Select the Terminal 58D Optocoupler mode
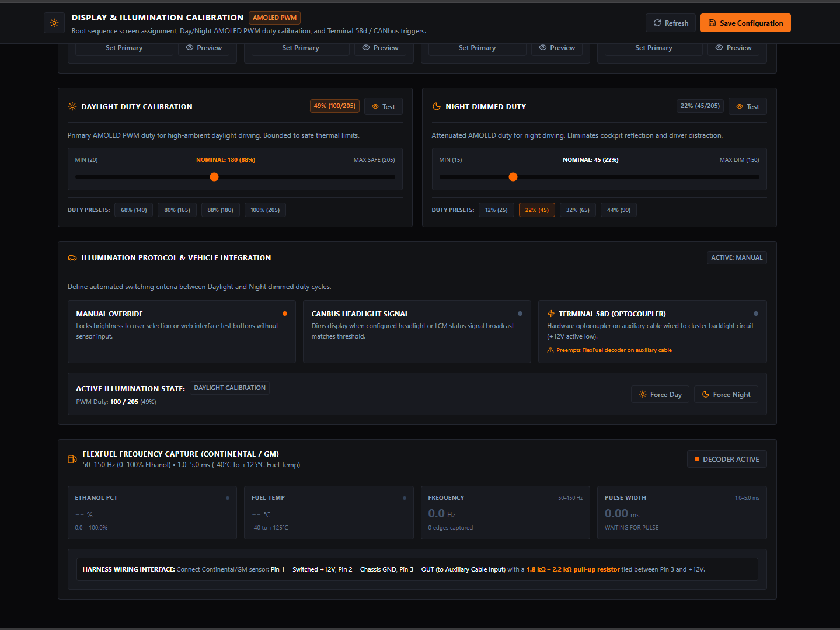 pyautogui.click(x=653, y=332)
